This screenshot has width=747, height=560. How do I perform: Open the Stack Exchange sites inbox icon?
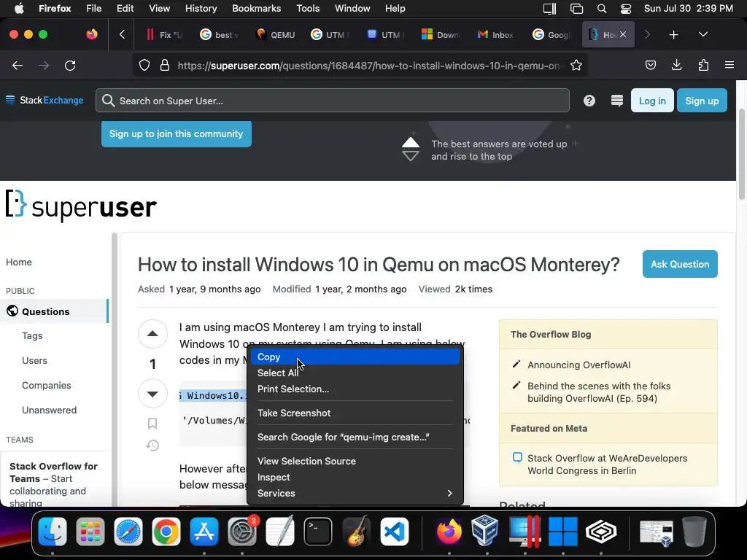click(x=617, y=101)
